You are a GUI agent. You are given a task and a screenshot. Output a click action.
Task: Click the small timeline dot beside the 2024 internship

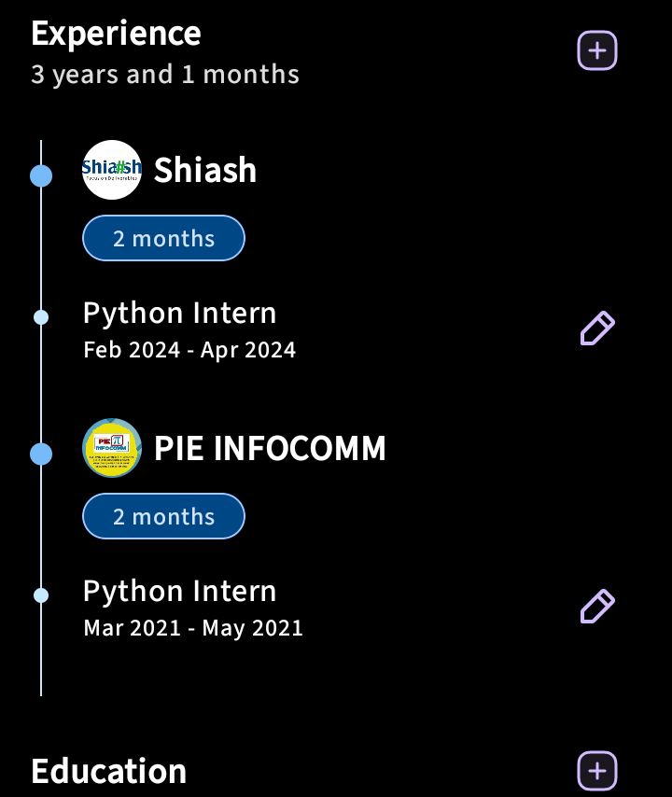click(x=41, y=317)
